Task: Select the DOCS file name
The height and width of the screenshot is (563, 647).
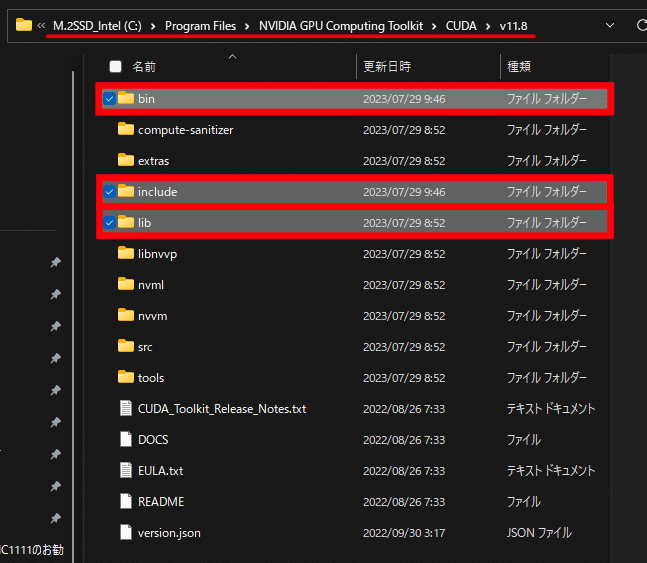Action: pyautogui.click(x=153, y=440)
